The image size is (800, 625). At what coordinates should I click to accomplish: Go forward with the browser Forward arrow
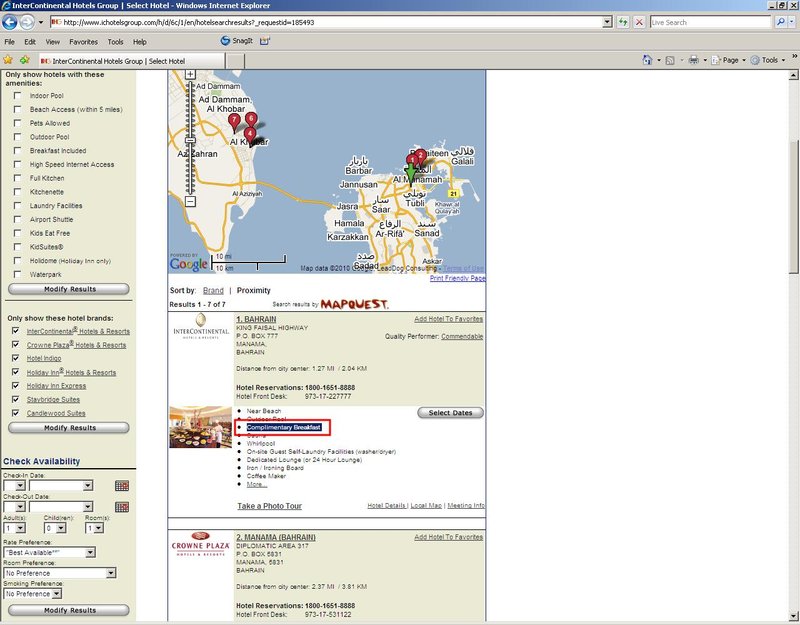(27, 22)
